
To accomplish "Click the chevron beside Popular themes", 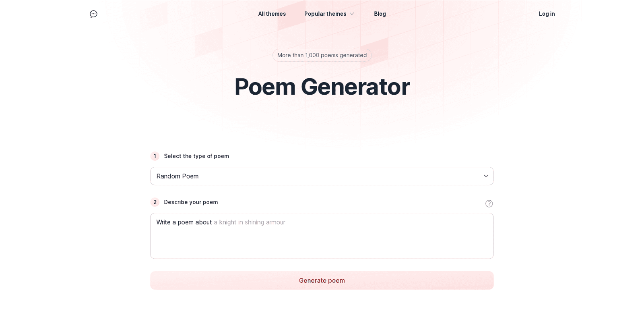I will click(351, 14).
